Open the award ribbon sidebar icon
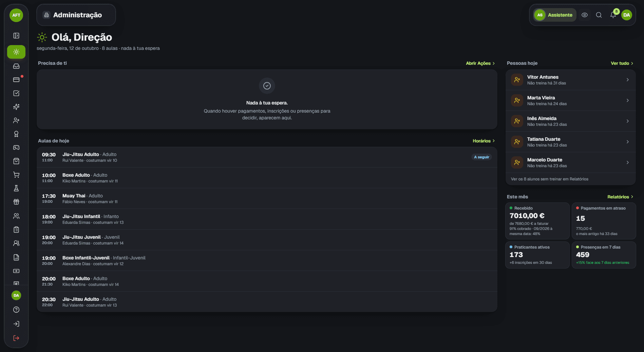This screenshot has width=644, height=352. (x=16, y=134)
